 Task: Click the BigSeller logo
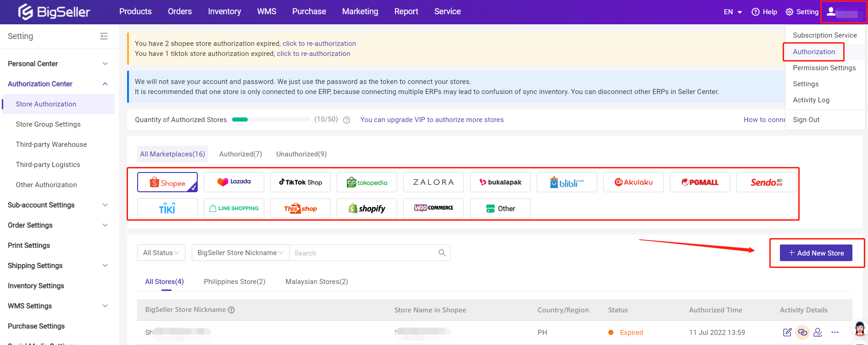pos(54,12)
